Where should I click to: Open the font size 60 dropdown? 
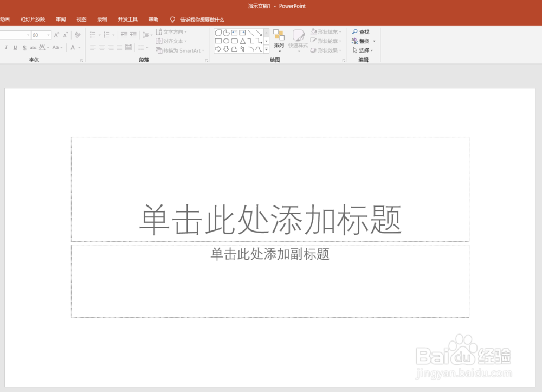pyautogui.click(x=48, y=35)
